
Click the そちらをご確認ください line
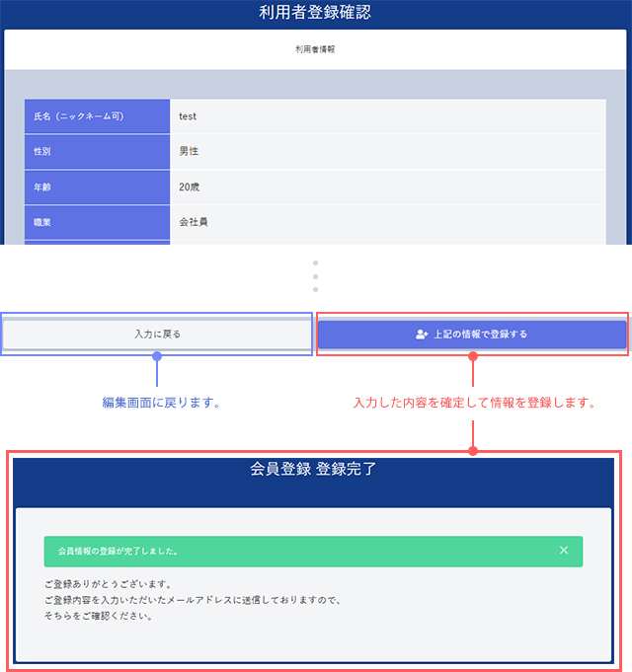point(99,616)
